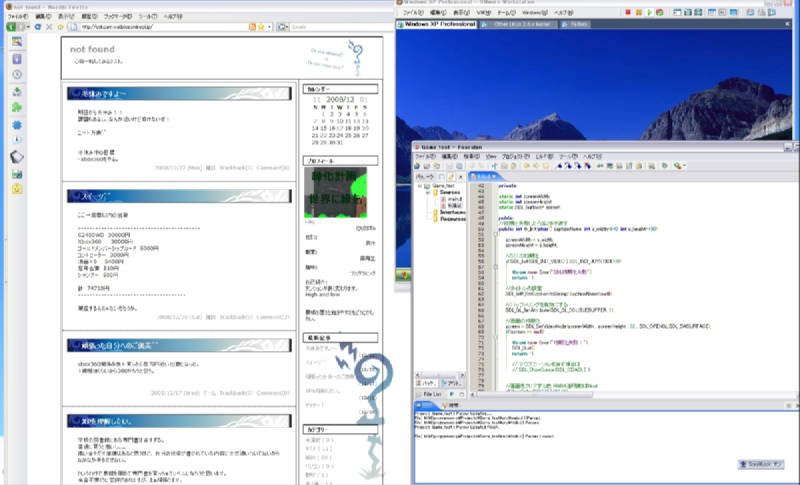Viewport: 800px width, 485px height.
Task: Go to next month 01 in blog calendar
Action: [x=363, y=99]
